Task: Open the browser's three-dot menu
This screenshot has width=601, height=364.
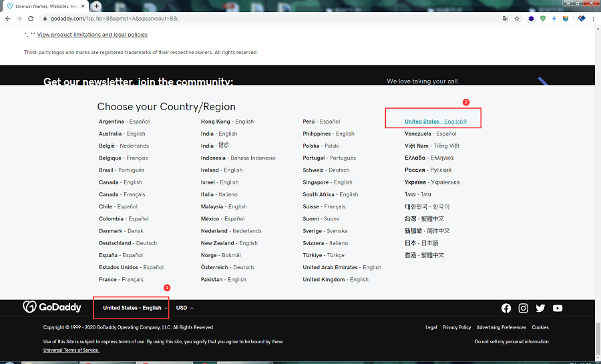Action: point(594,19)
